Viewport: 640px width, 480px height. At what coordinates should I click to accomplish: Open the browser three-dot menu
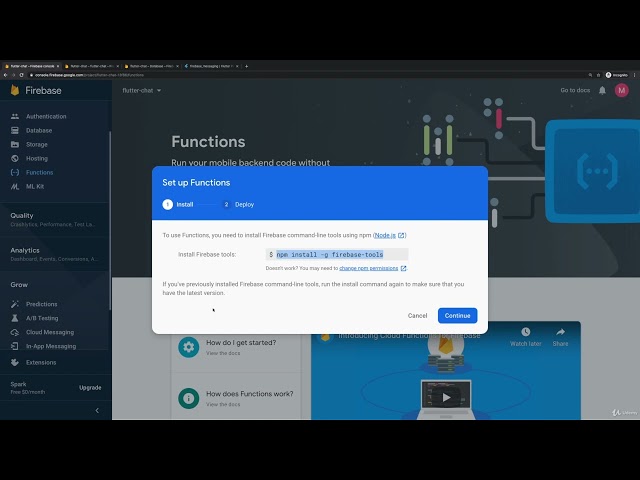[634, 75]
